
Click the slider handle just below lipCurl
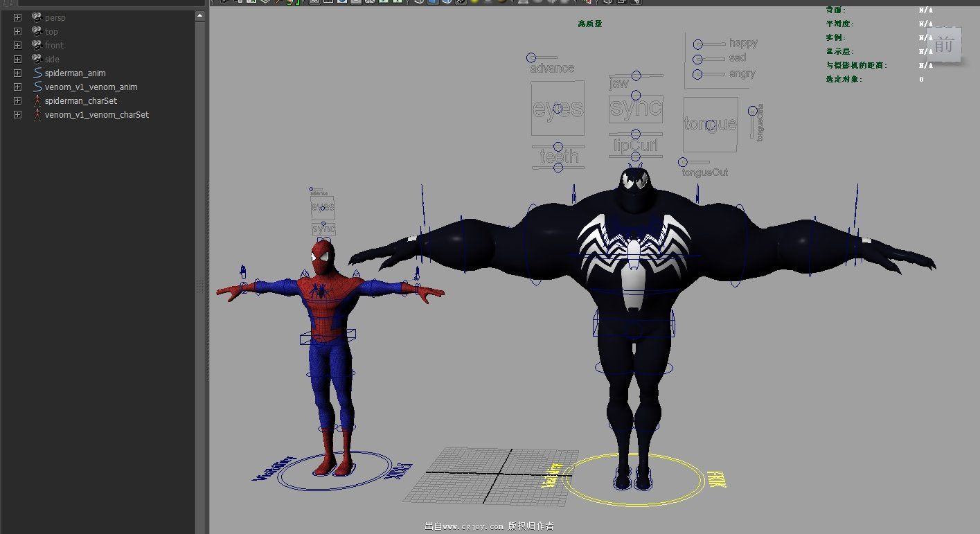click(x=636, y=156)
